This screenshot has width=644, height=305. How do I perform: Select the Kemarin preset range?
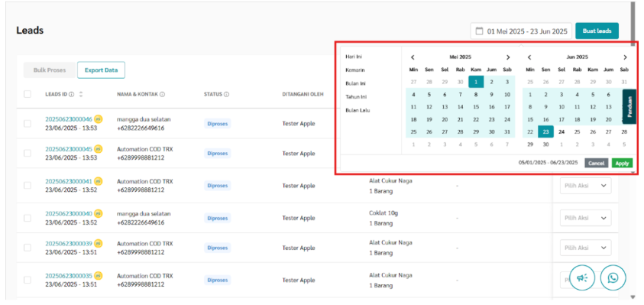(355, 70)
